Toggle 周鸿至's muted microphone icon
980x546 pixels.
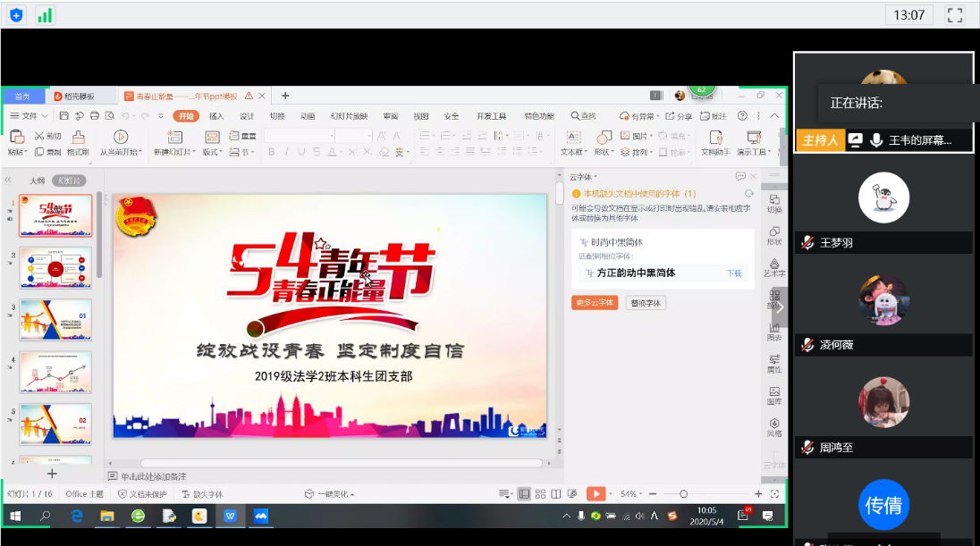807,447
